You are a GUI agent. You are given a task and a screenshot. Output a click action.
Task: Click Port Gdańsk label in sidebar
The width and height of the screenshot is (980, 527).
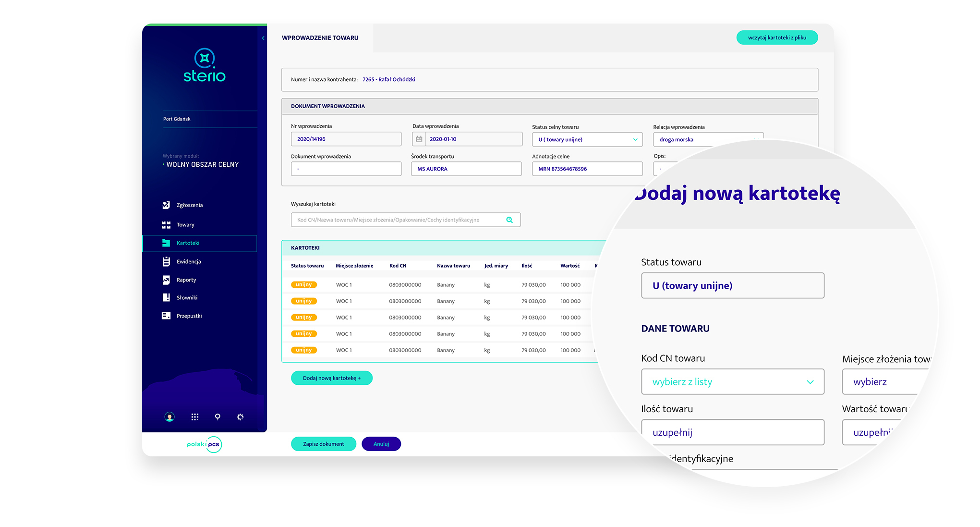(x=177, y=119)
